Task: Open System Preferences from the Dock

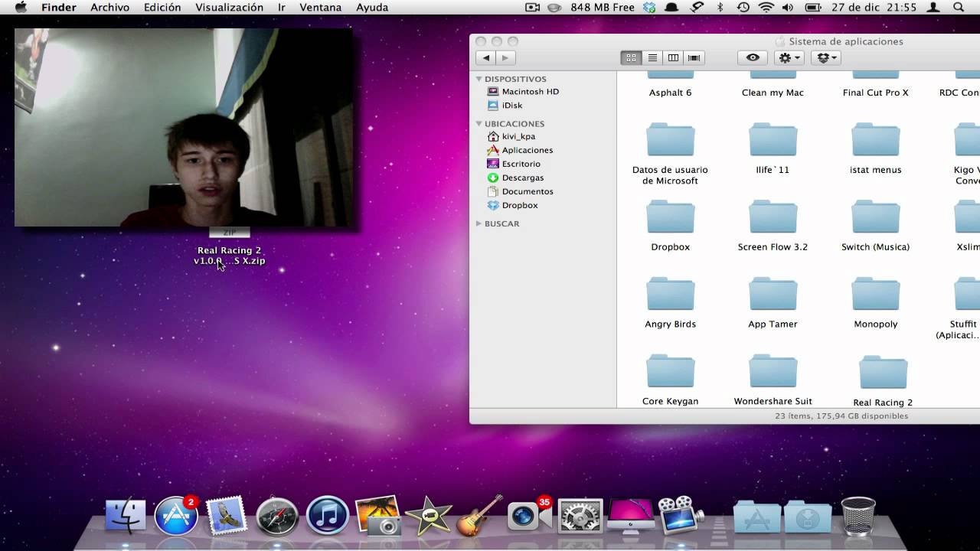Action: [x=580, y=517]
